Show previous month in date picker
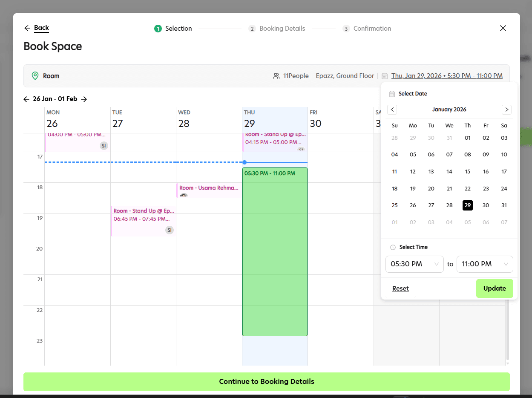 tap(392, 110)
